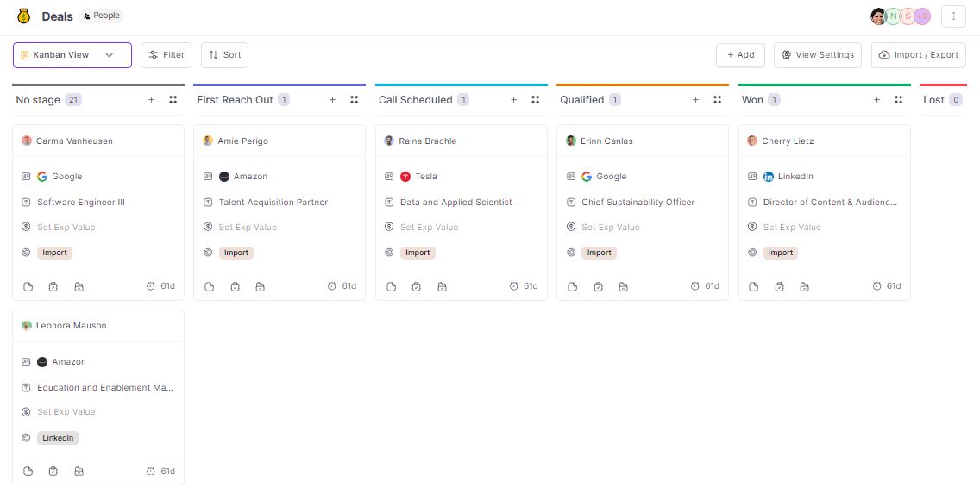The height and width of the screenshot is (488, 980).
Task: Set Exp Value on Leonora Mauson card
Action: point(66,412)
